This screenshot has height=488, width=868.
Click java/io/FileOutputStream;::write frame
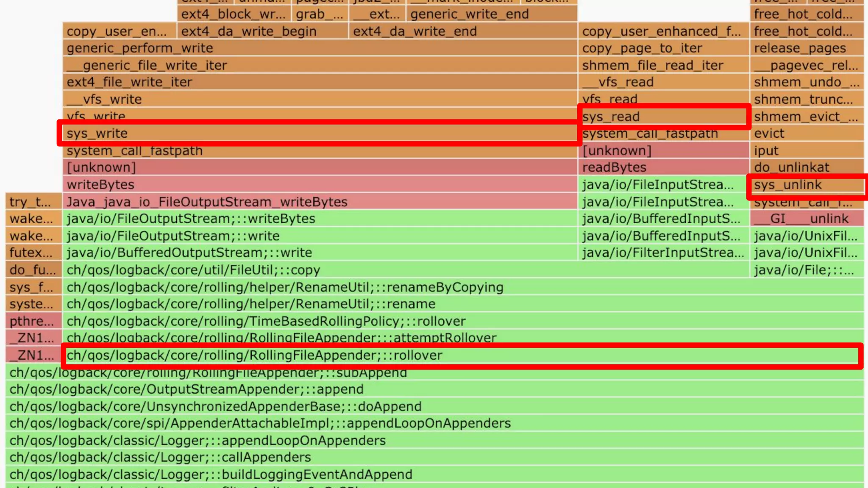pyautogui.click(x=320, y=236)
